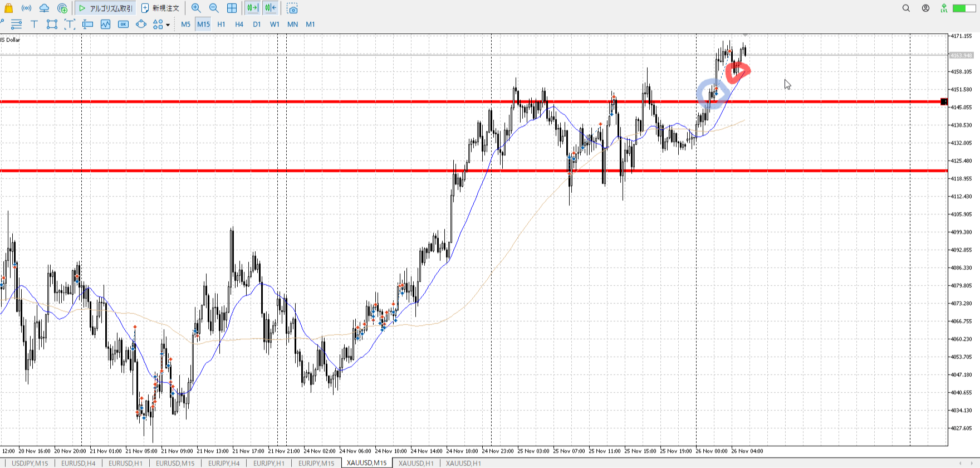
Task: Open the signals broadcast icon
Action: 26,8
